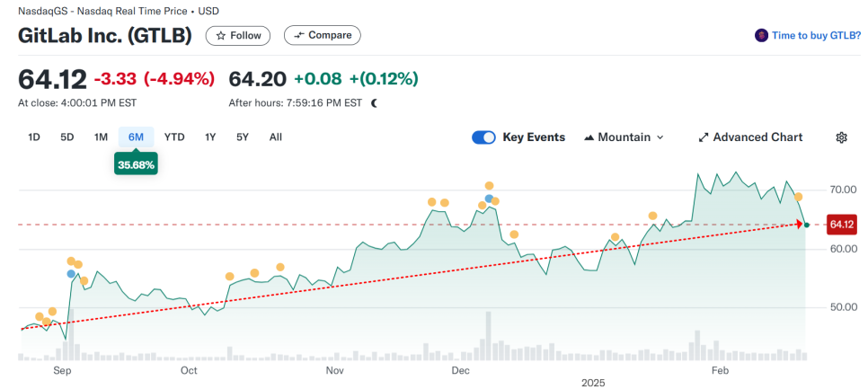Toggle the Key Events switch
The image size is (868, 389).
point(483,137)
